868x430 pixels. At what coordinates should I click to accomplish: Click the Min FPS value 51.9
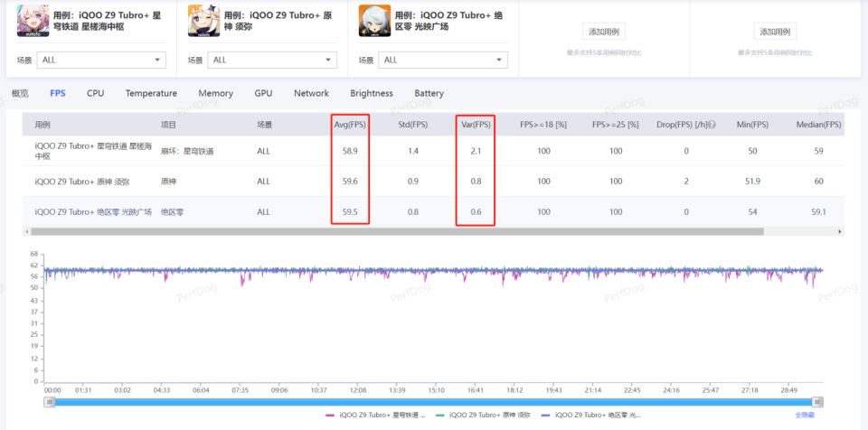[752, 181]
